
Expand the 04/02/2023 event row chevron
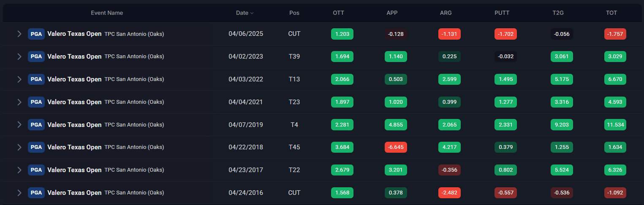pos(19,57)
